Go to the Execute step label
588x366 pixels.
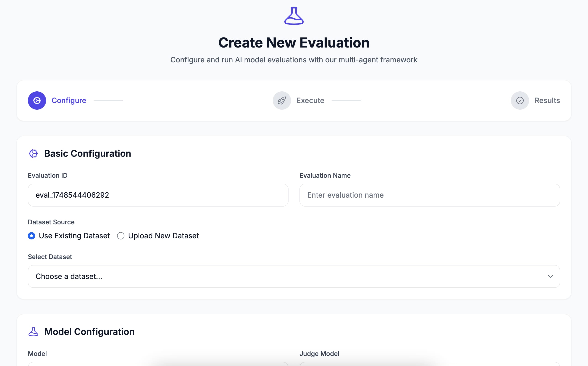pyautogui.click(x=310, y=101)
